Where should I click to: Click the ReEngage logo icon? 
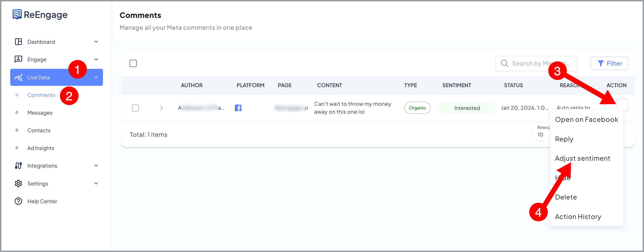coord(17,14)
